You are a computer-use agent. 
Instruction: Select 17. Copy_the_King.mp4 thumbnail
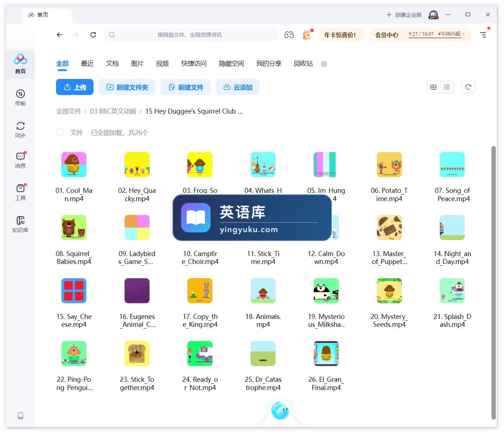tap(200, 291)
